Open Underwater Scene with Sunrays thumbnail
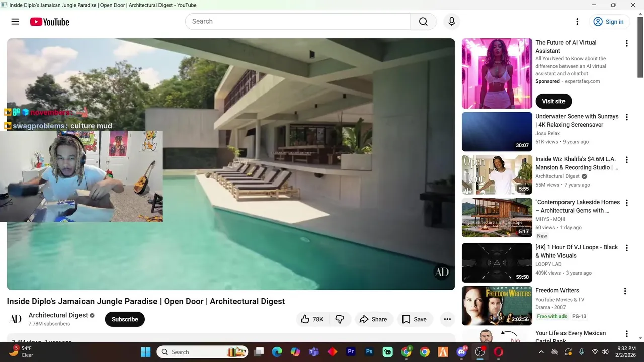 [x=497, y=132]
